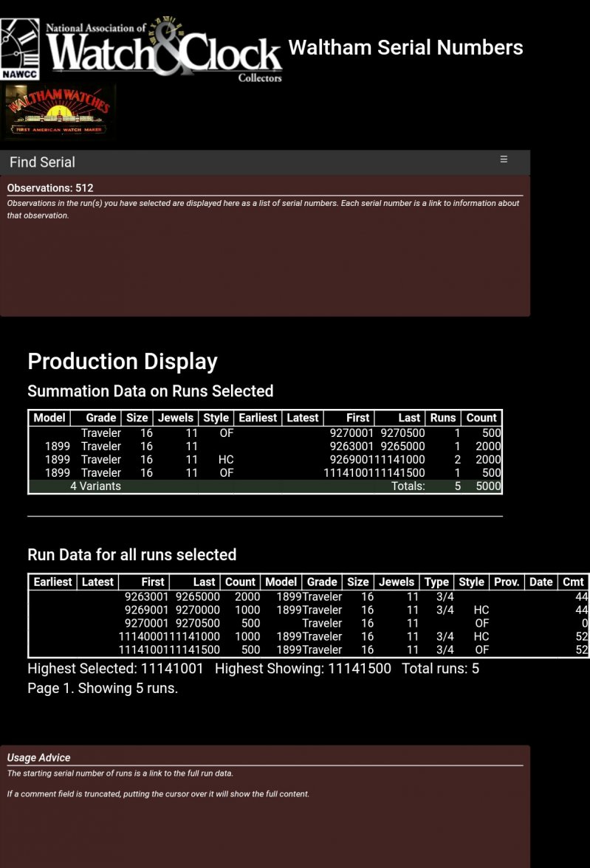590x868 pixels.
Task: Click the Cmt column header
Action: [573, 582]
